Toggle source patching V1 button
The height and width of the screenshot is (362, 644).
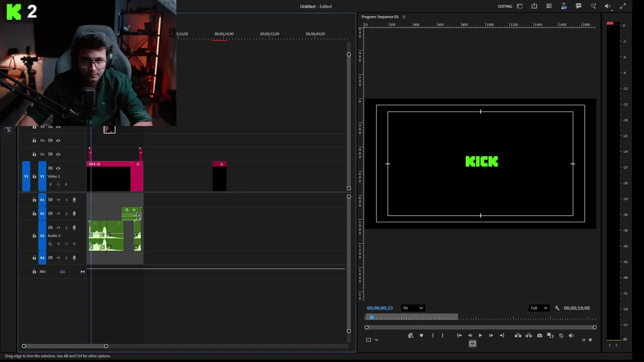(26, 176)
